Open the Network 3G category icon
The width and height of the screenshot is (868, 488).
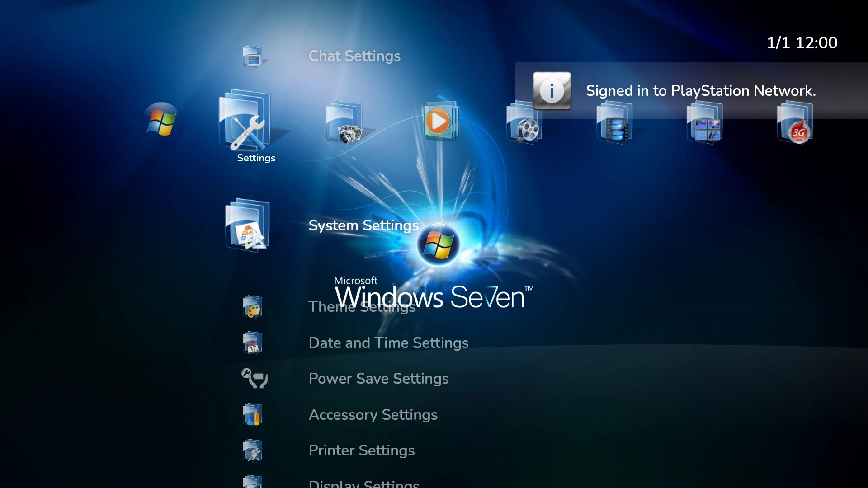[x=795, y=122]
